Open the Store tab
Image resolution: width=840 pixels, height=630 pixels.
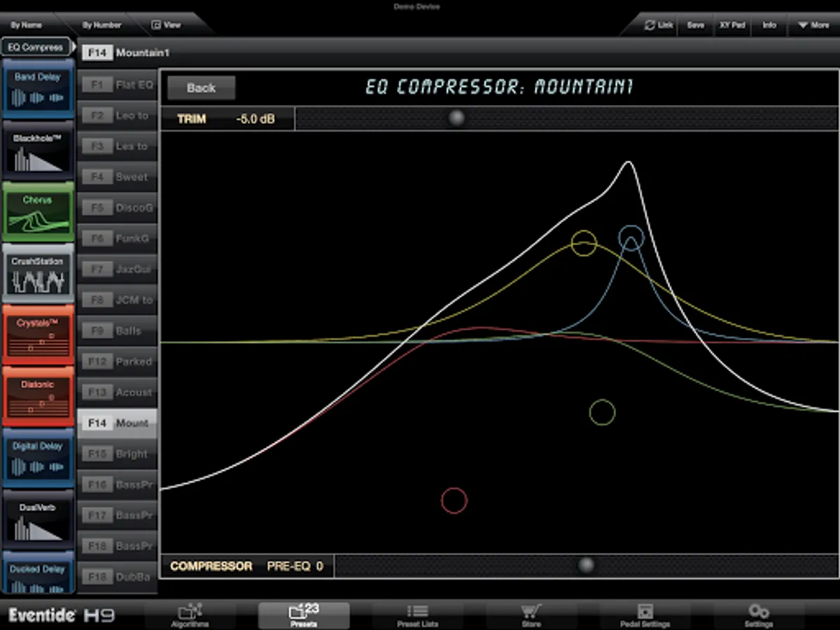pyautogui.click(x=531, y=615)
